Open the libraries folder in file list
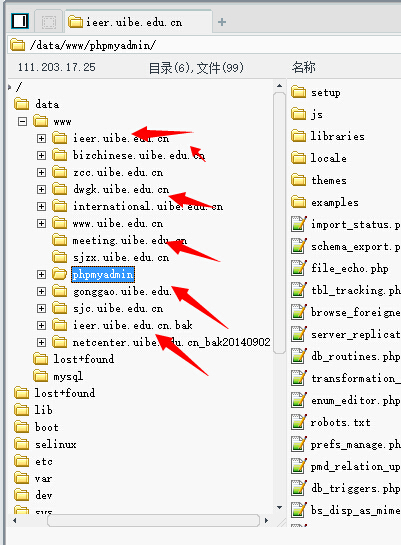The width and height of the screenshot is (401, 545). pyautogui.click(x=337, y=136)
